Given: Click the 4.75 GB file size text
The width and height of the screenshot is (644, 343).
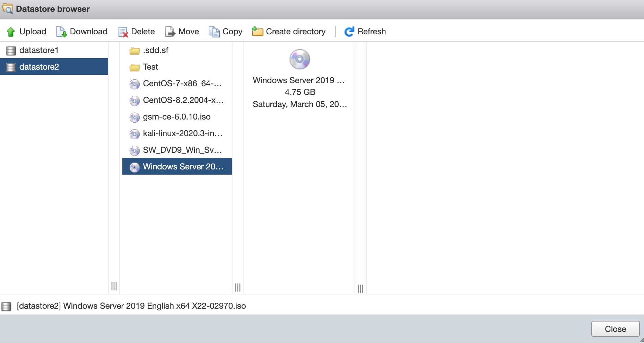Looking at the screenshot, I should click(300, 92).
